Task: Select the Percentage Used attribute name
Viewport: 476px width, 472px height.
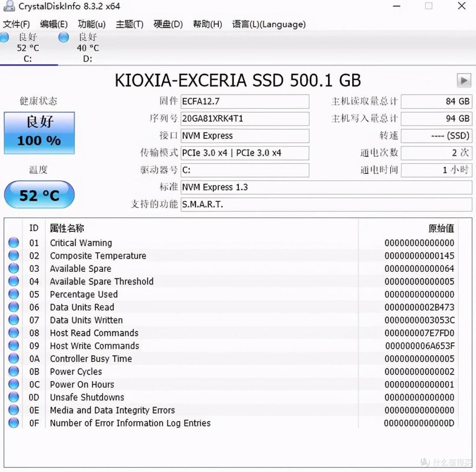Action: click(84, 294)
